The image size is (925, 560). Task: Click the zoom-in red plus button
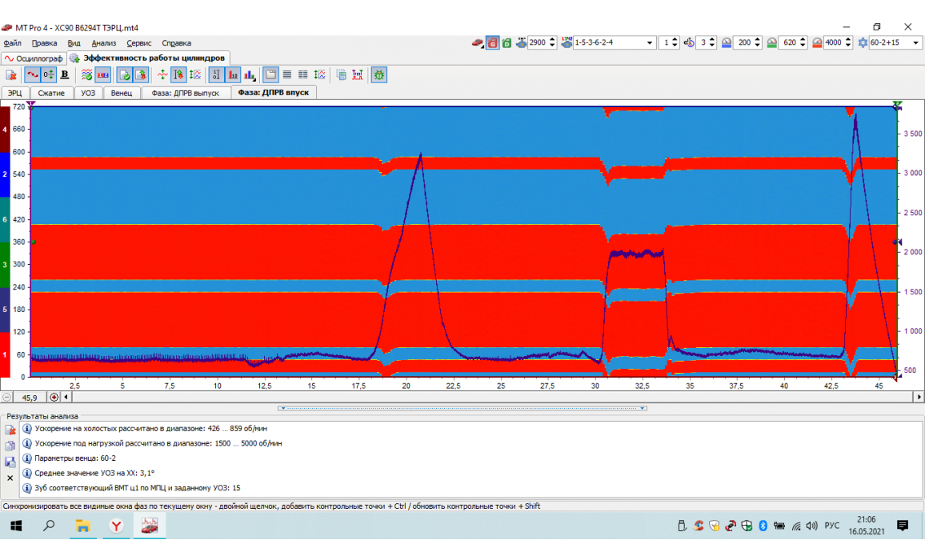[x=54, y=397]
